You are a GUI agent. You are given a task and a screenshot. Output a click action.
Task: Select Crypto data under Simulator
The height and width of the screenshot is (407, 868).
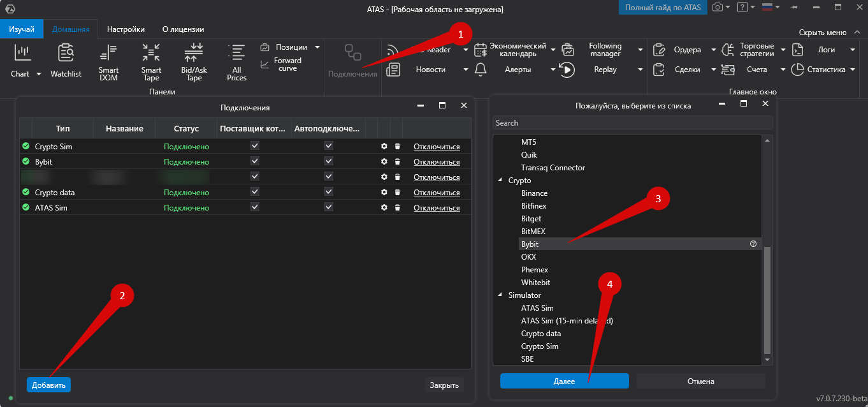(541, 334)
